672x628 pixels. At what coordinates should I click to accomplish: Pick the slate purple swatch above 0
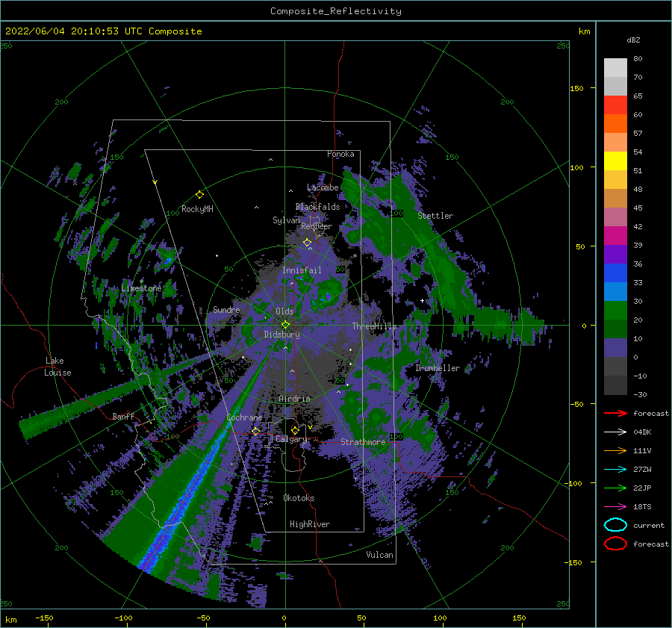click(x=615, y=348)
